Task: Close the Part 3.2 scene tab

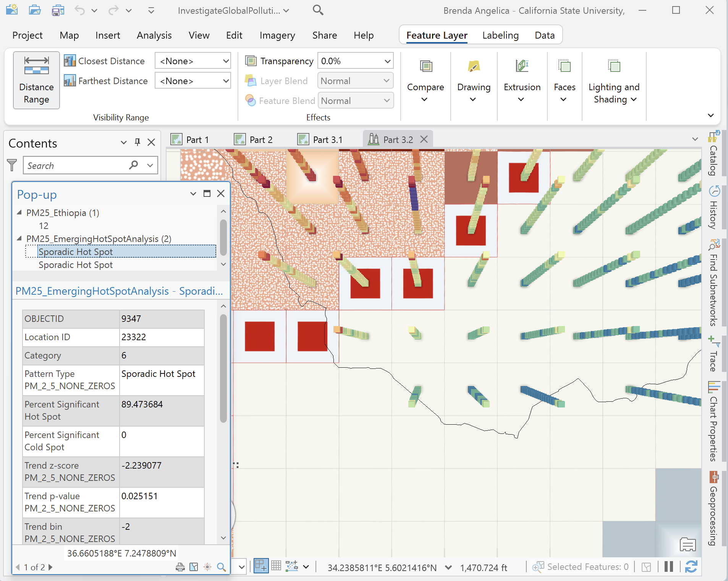Action: point(424,139)
